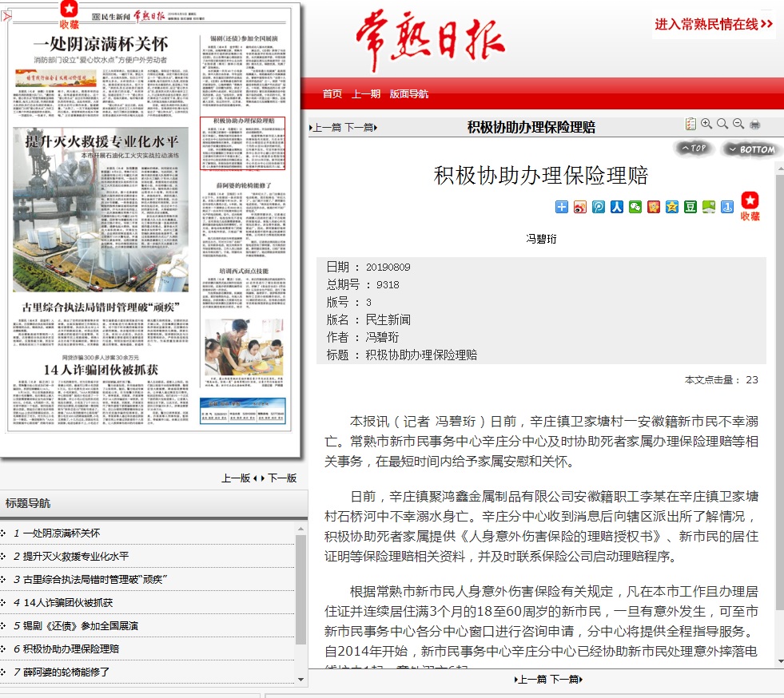Click the children pastry class photo on thumbnail
Image resolution: width=784 pixels, height=698 pixels.
pos(244,347)
